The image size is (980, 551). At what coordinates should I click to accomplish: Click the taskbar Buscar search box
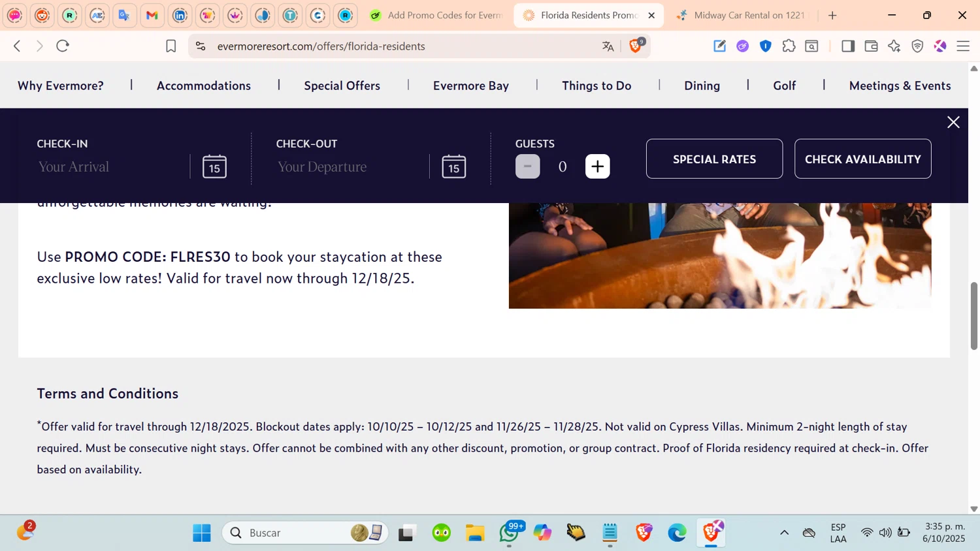click(305, 533)
